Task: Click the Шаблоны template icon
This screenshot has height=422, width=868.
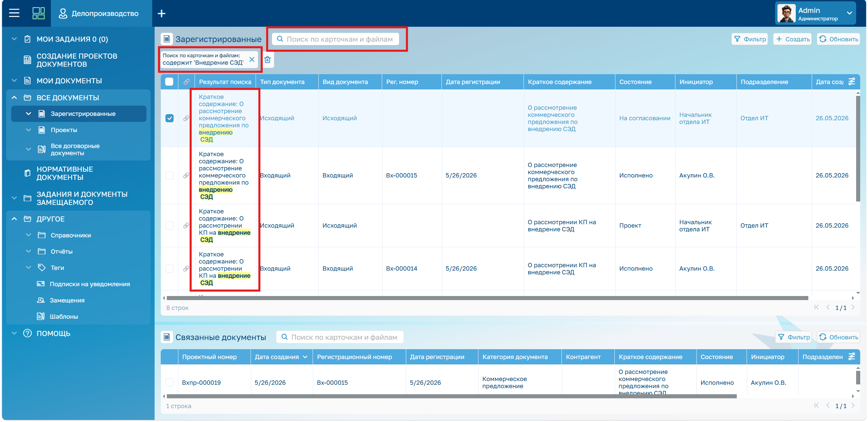Action: (41, 316)
